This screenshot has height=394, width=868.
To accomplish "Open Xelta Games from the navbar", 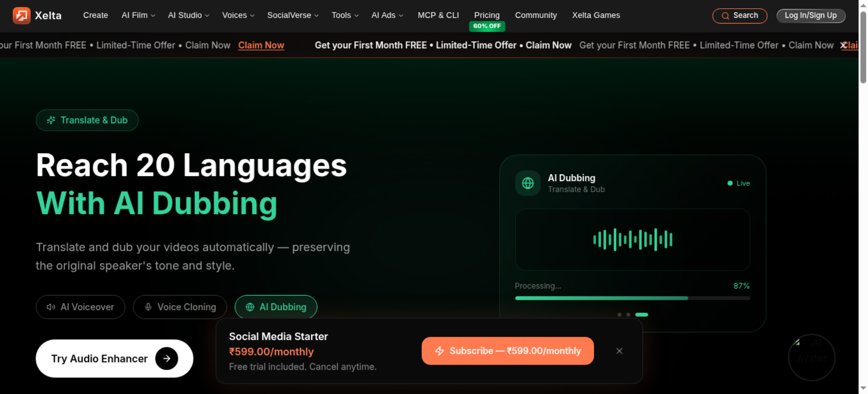I will click(596, 15).
